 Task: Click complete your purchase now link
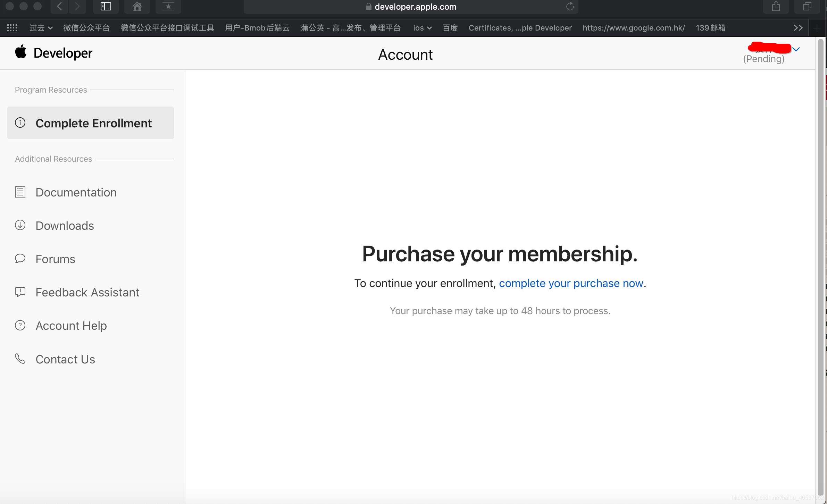point(571,284)
